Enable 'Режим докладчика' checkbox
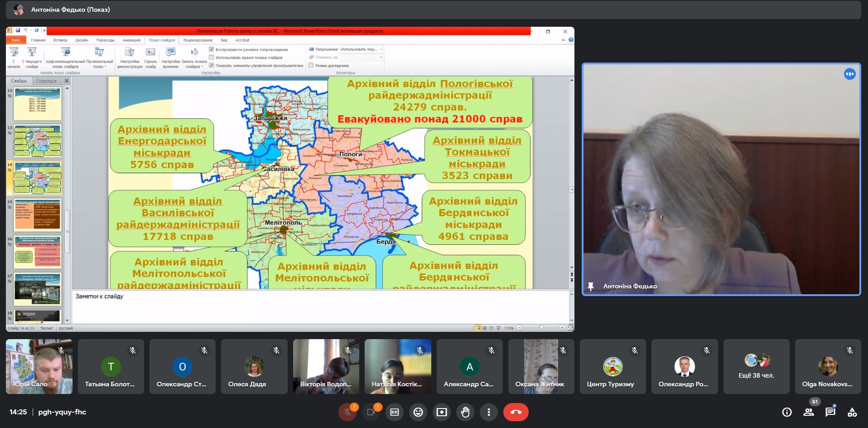The height and width of the screenshot is (428, 868). tap(311, 66)
